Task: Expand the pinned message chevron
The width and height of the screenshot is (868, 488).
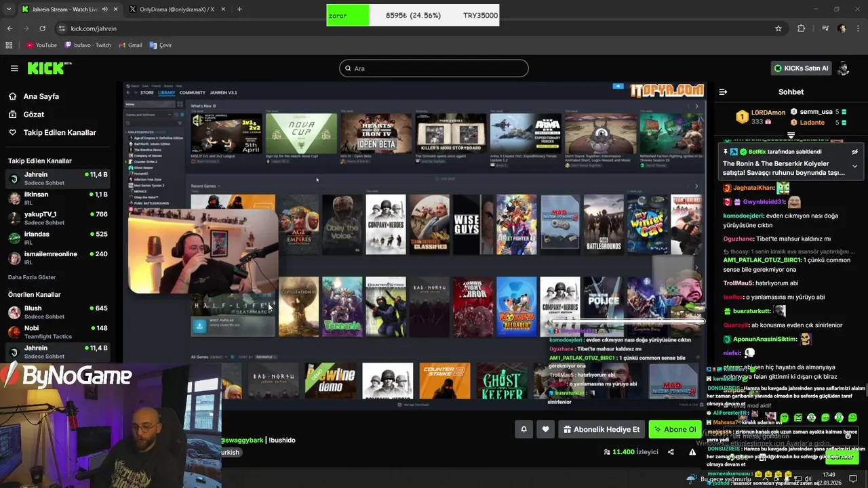Action: (854, 166)
